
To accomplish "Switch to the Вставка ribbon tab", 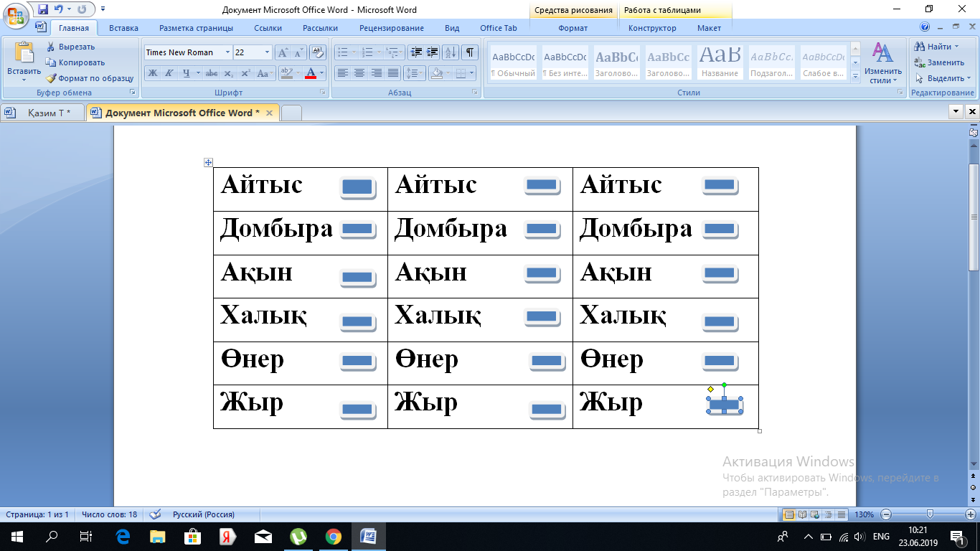I will pos(123,28).
